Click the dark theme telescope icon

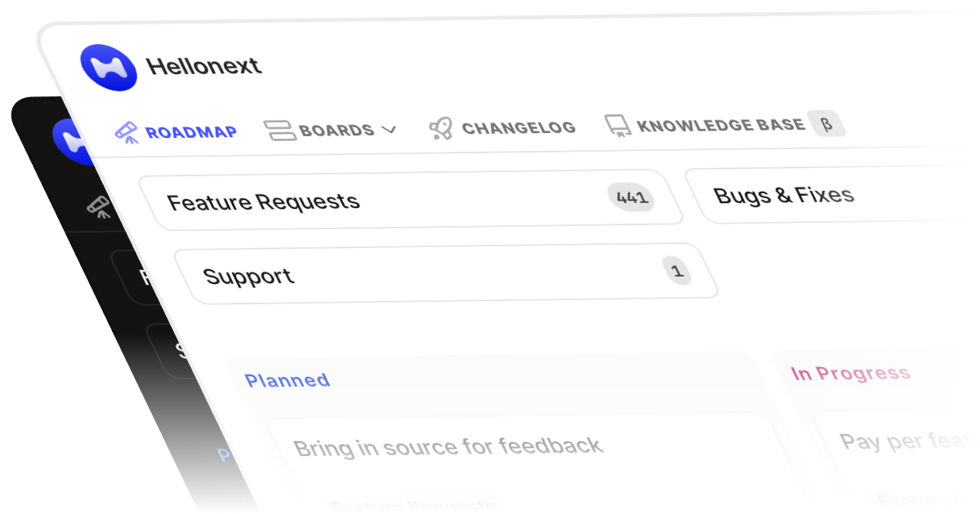coord(100,207)
